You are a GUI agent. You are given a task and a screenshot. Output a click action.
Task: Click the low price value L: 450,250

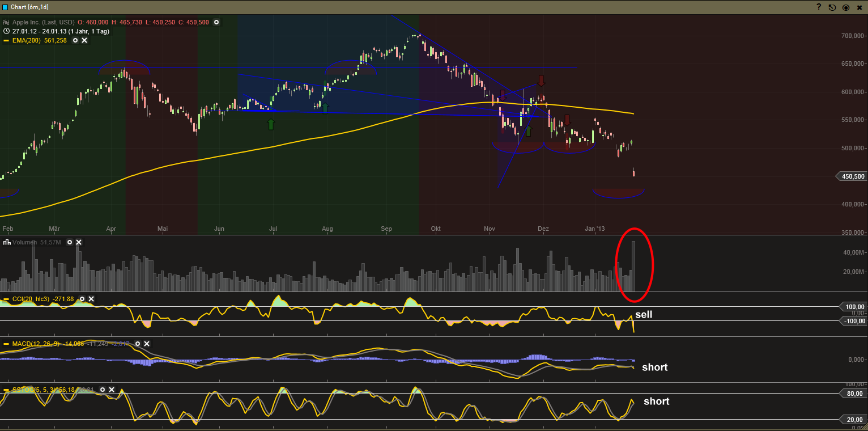coord(161,23)
